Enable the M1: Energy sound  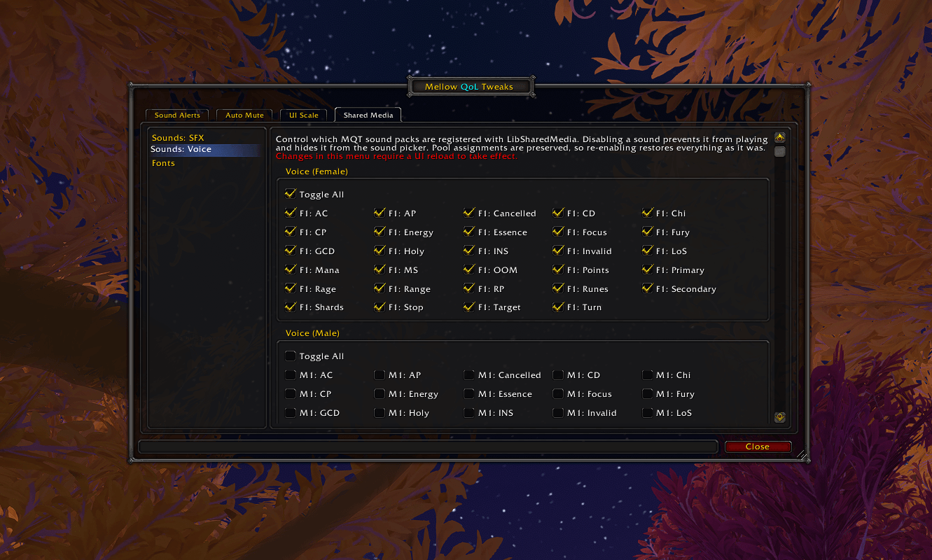pyautogui.click(x=380, y=393)
